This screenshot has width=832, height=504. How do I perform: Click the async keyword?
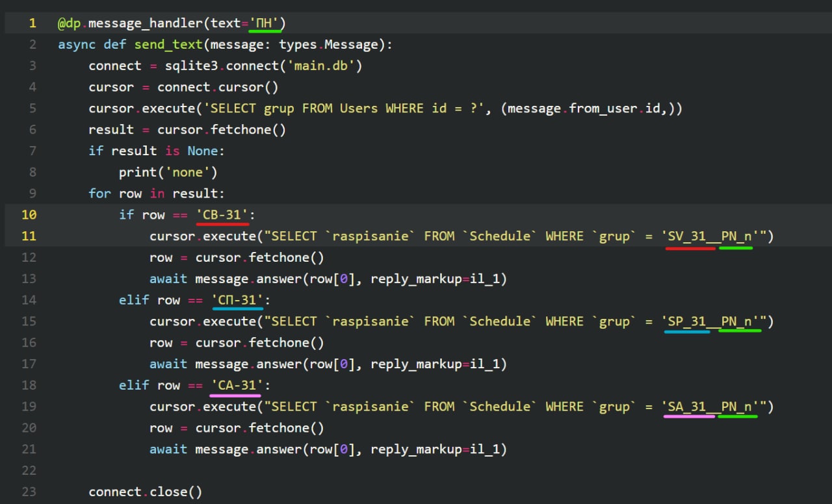pos(77,45)
